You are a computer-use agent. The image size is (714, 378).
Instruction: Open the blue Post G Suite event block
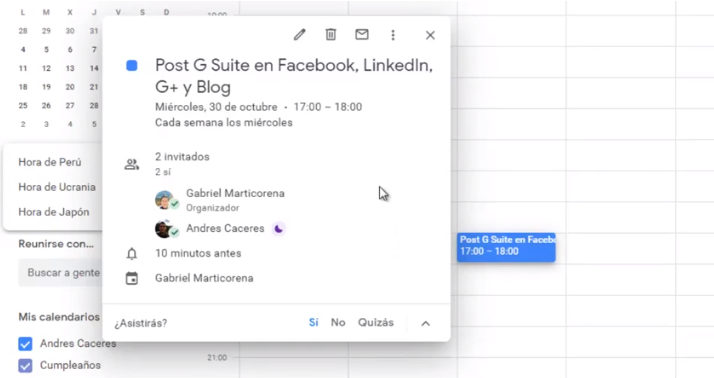point(506,247)
